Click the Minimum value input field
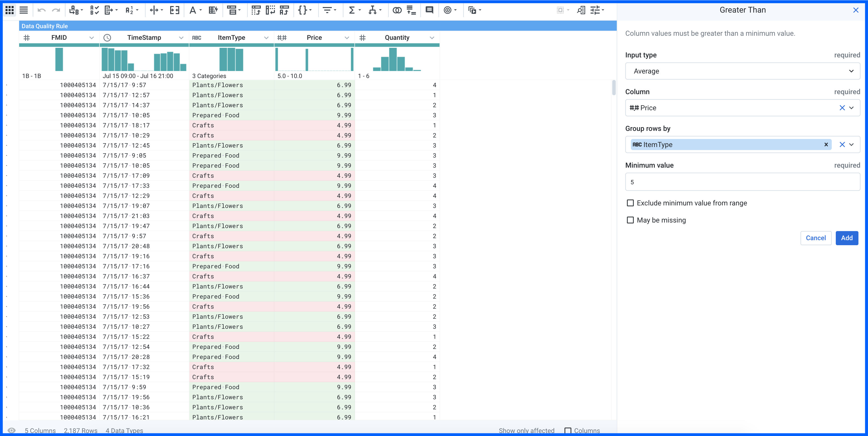Image resolution: width=868 pixels, height=436 pixels. (742, 182)
